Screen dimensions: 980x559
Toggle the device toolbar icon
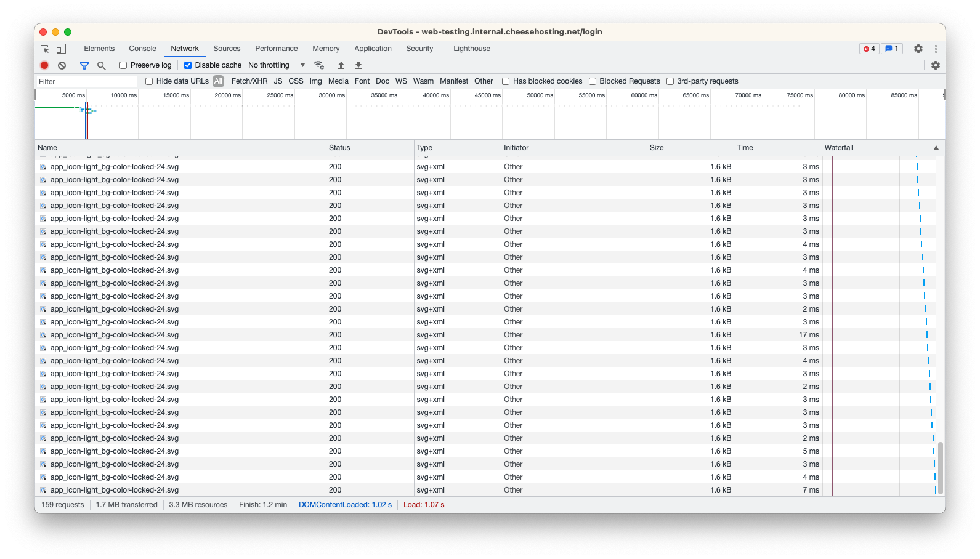(61, 49)
